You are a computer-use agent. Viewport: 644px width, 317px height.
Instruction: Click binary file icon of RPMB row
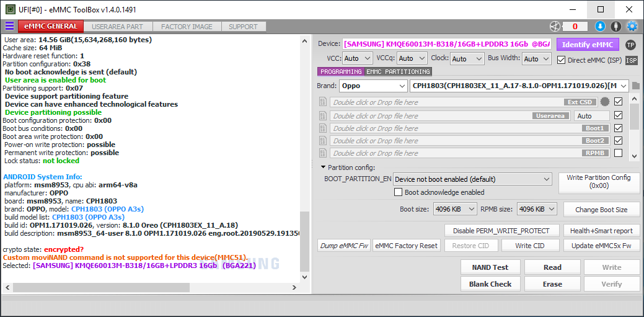click(x=323, y=153)
